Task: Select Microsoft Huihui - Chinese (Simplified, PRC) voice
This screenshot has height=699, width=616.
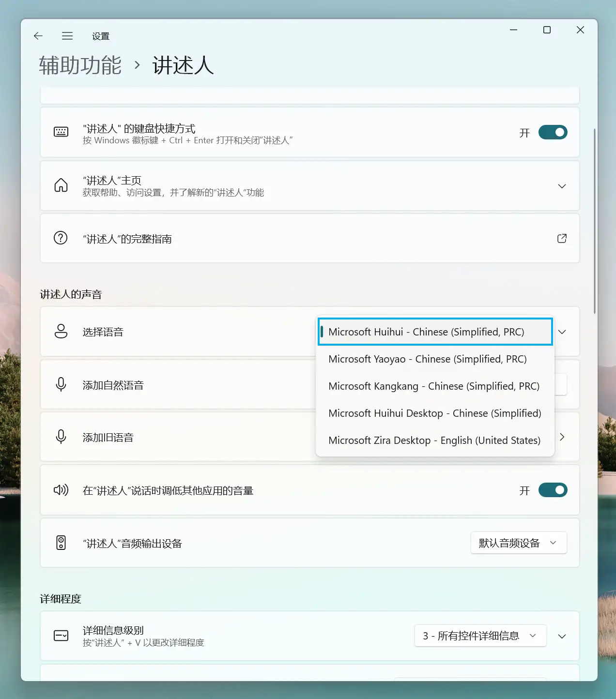Action: 435,332
